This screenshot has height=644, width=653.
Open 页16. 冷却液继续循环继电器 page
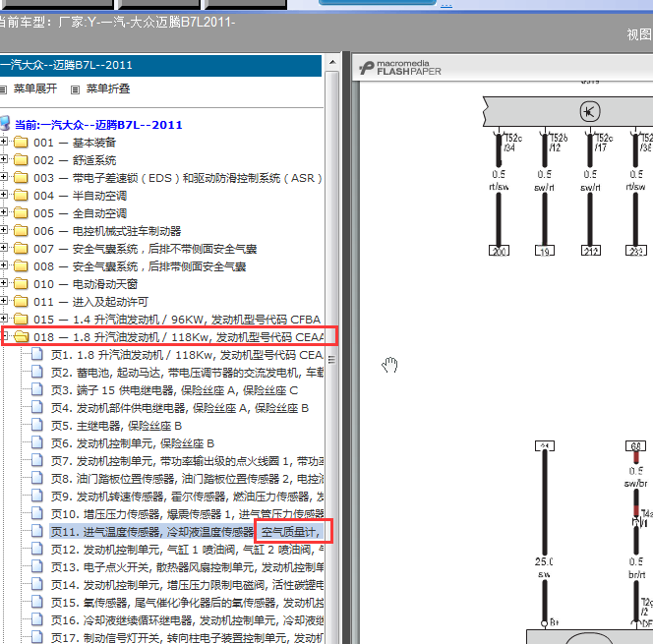click(x=188, y=620)
